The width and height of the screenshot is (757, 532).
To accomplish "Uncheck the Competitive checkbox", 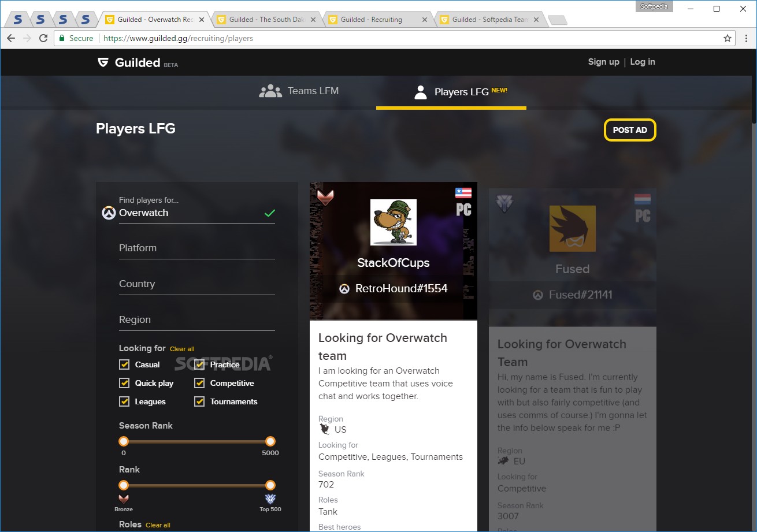I will coord(199,383).
